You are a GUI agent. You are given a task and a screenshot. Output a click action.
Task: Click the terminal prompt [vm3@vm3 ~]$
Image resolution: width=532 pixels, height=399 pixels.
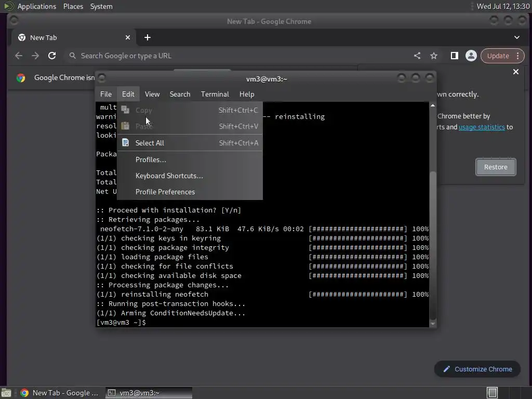point(121,322)
